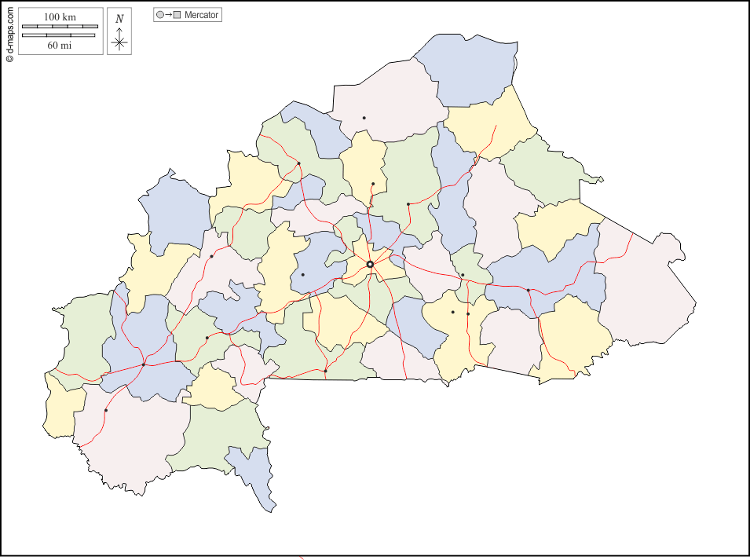The image size is (750, 560).
Task: Select the rightmost of the two adjacent eastern city dots
Action: point(468,313)
